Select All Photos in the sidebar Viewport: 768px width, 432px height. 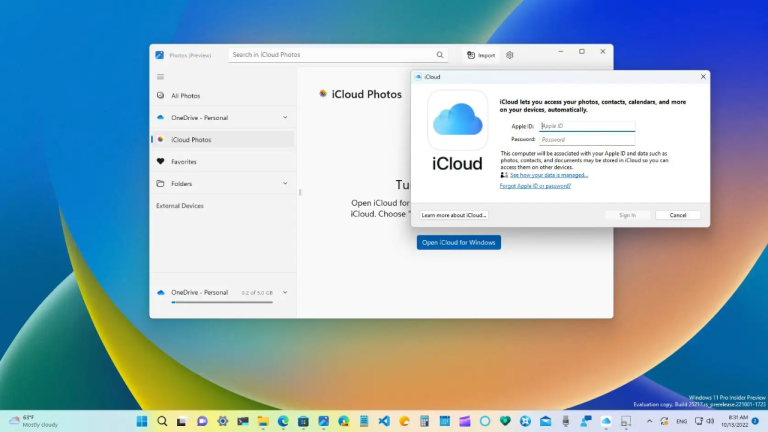click(223, 96)
